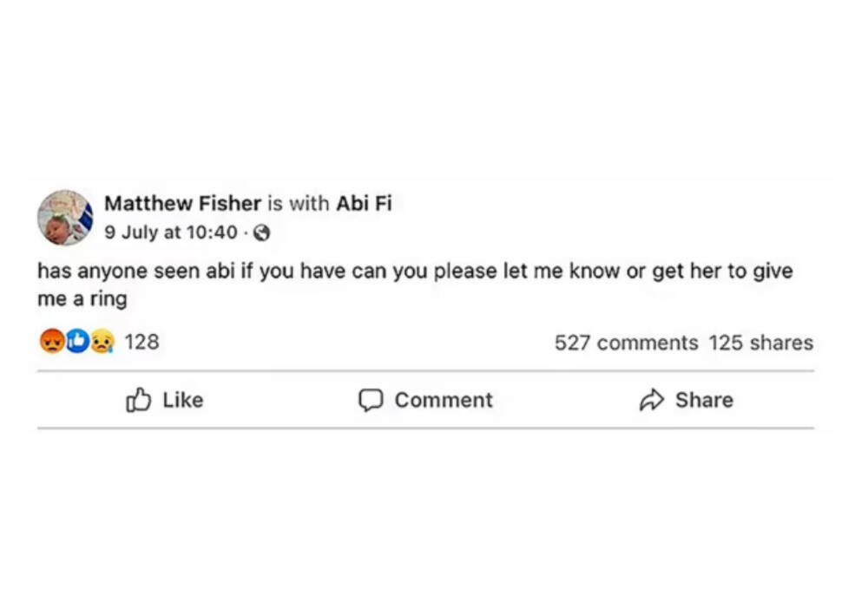View the 128 reactions list

pyautogui.click(x=141, y=342)
